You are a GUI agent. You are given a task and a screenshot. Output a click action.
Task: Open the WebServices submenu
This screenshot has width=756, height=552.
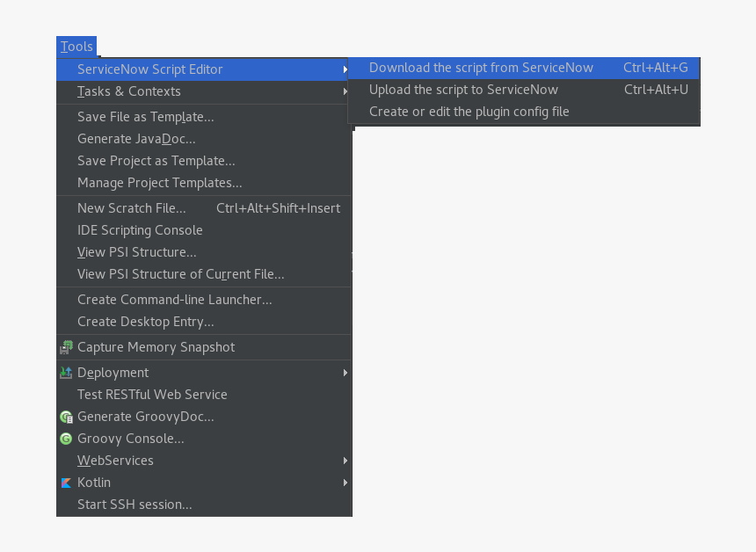[204, 461]
